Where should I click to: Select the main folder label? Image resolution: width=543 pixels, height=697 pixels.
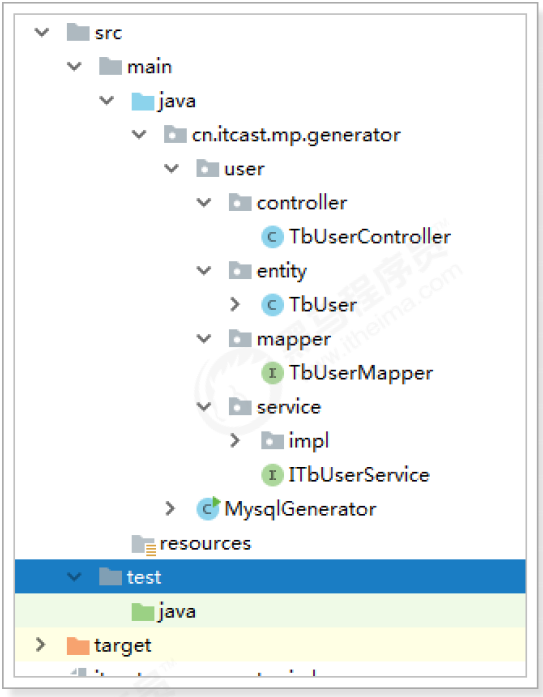(149, 67)
